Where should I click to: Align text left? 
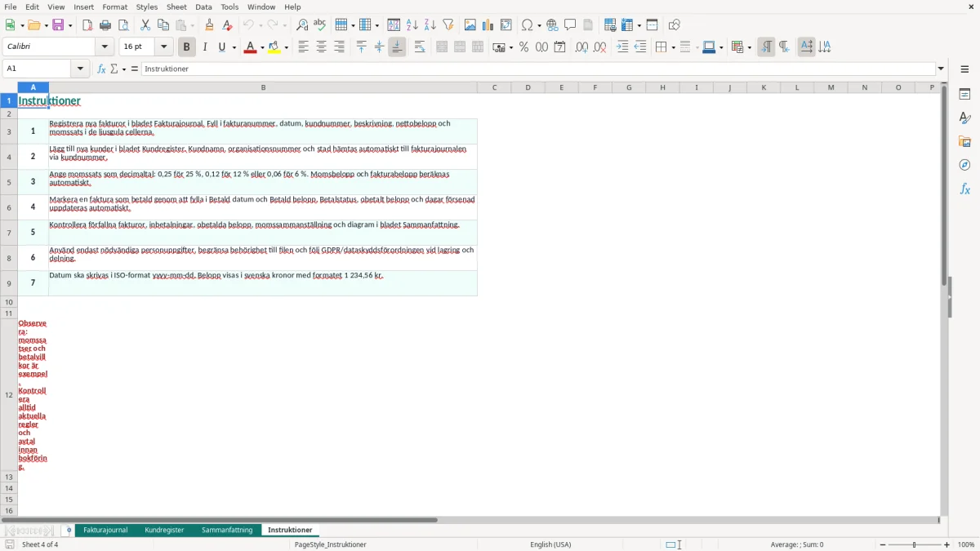(304, 47)
